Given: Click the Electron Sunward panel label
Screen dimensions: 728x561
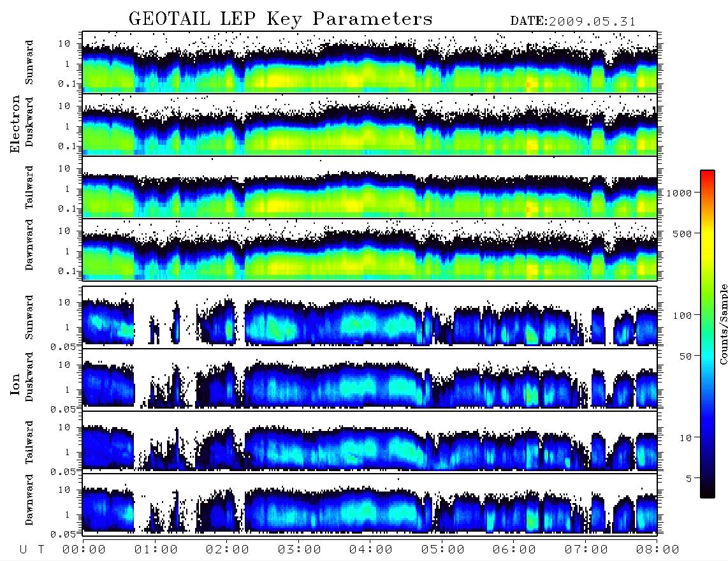Looking at the screenshot, I should point(29,62).
